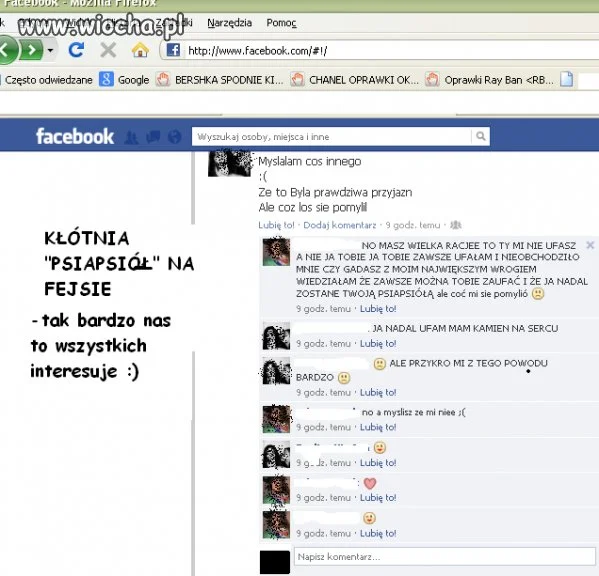599x576 pixels.
Task: Stop loading with the X icon
Action: pos(108,50)
